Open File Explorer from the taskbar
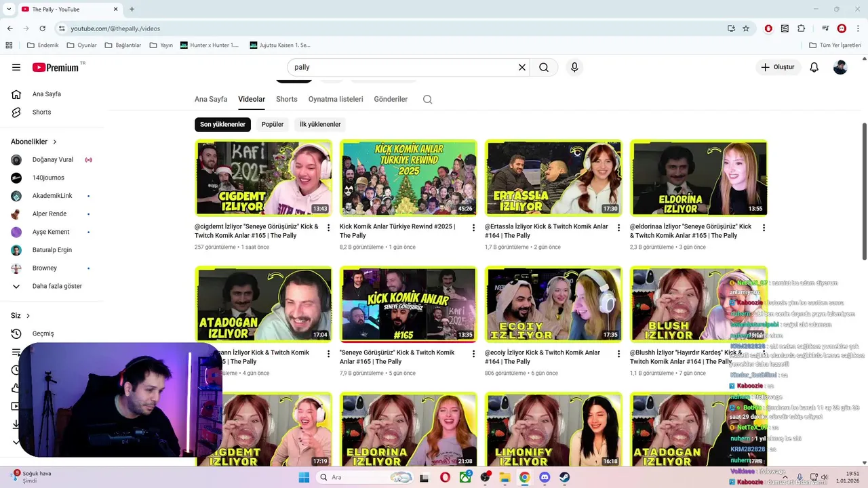 [x=505, y=477]
